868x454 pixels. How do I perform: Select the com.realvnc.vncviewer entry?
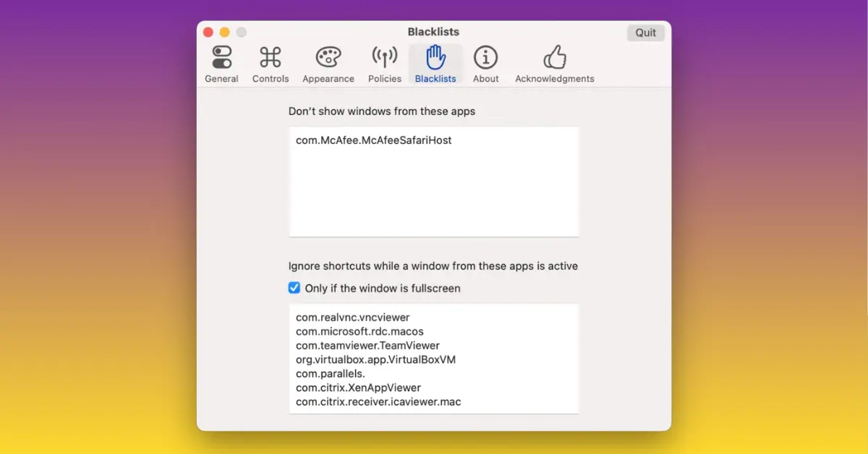(352, 317)
